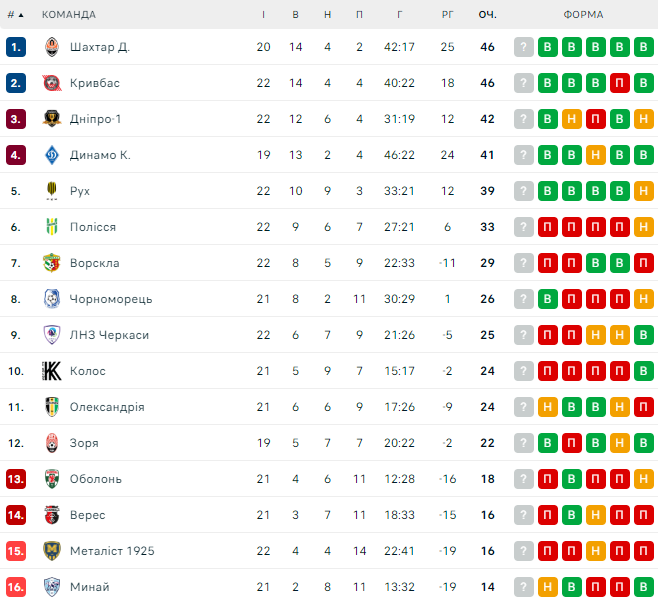Click the Колос K emblem
The height and width of the screenshot is (600, 658).
[52, 371]
